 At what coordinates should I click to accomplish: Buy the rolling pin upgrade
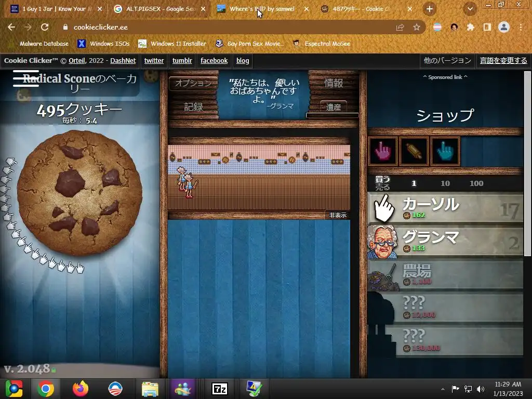coord(414,151)
